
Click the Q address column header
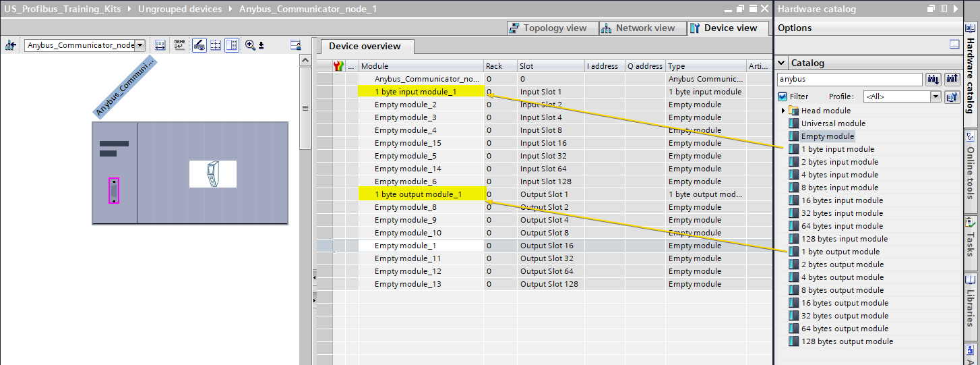tap(645, 66)
